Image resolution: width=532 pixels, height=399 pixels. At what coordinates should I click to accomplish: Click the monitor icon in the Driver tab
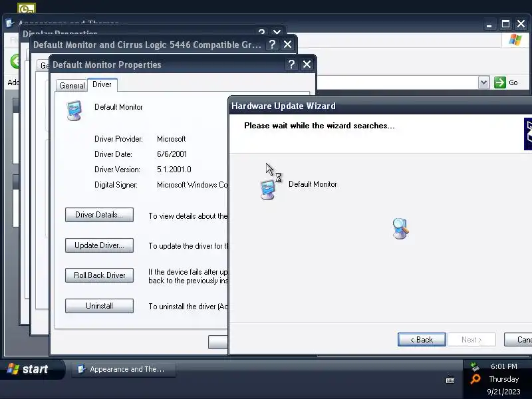click(x=74, y=111)
